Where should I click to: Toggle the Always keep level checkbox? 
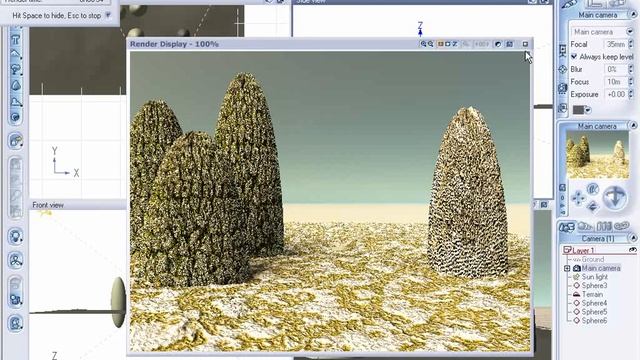point(574,56)
